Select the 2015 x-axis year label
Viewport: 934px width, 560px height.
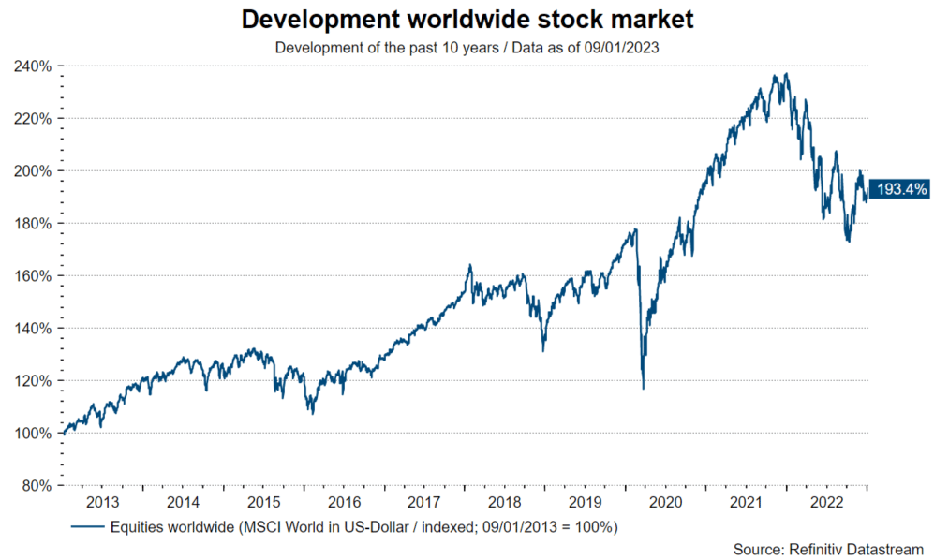pos(263,502)
